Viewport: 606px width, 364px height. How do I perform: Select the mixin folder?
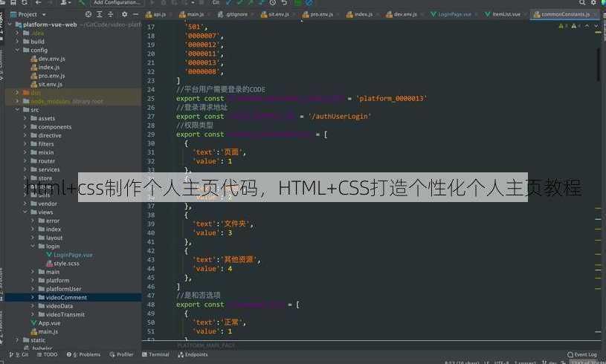42,152
